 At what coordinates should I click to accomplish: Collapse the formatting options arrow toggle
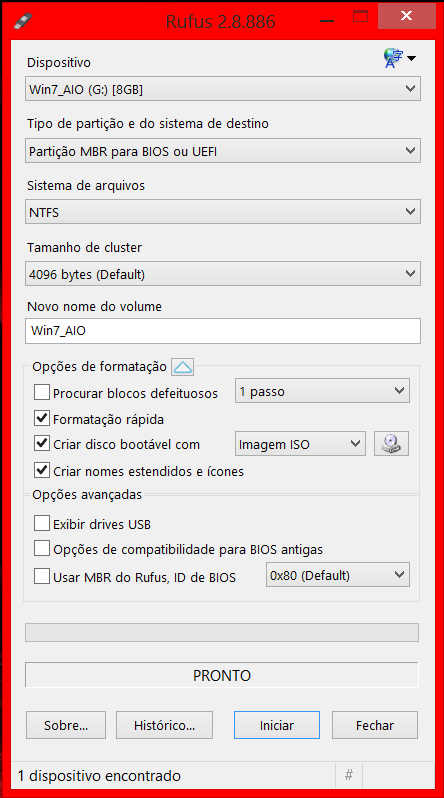click(182, 366)
